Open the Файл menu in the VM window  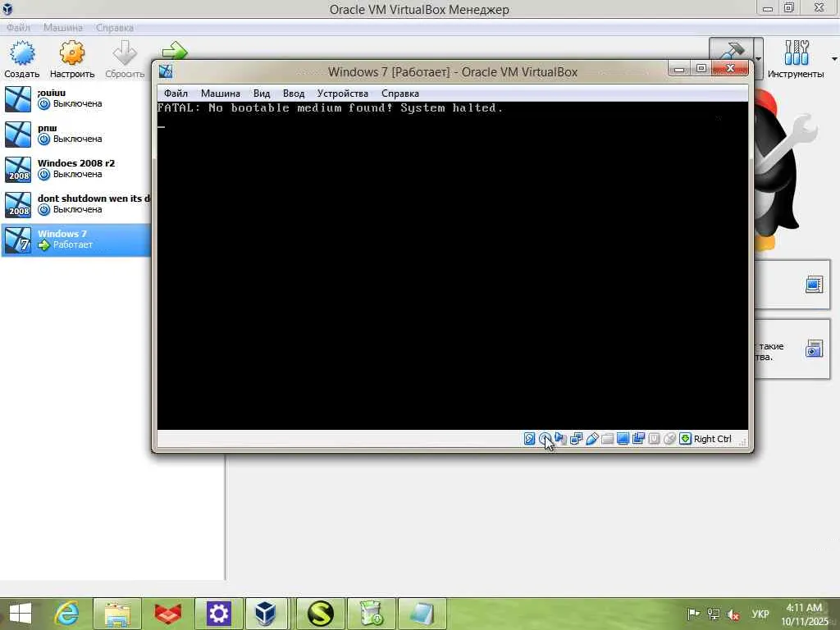176,94
